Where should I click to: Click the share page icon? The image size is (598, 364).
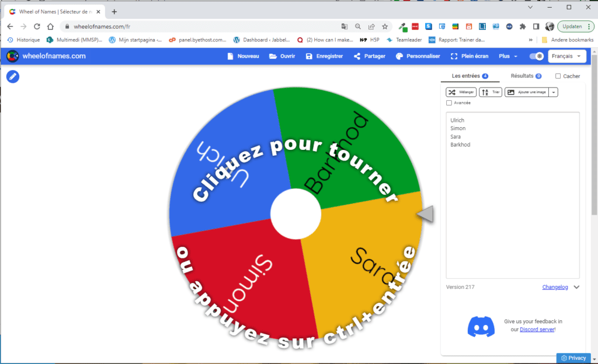click(371, 26)
